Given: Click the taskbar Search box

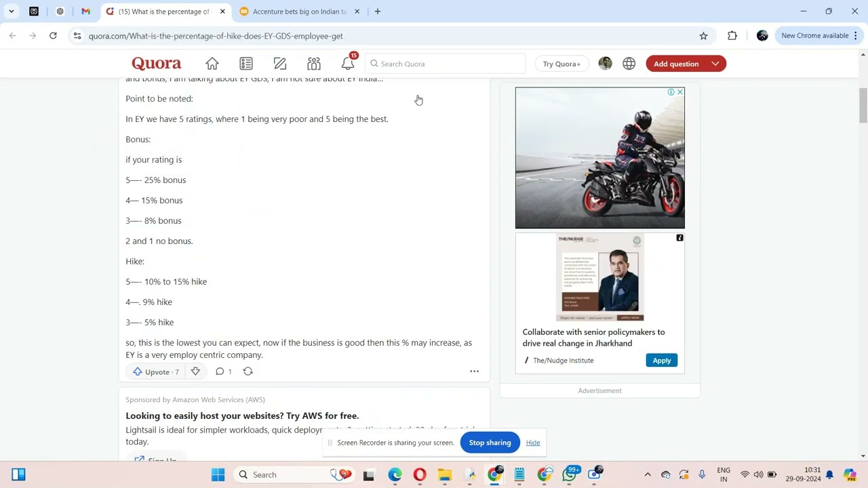Looking at the screenshot, I should tap(294, 474).
